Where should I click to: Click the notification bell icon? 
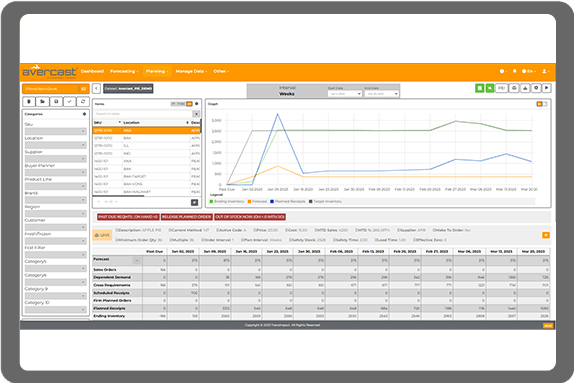pos(514,71)
